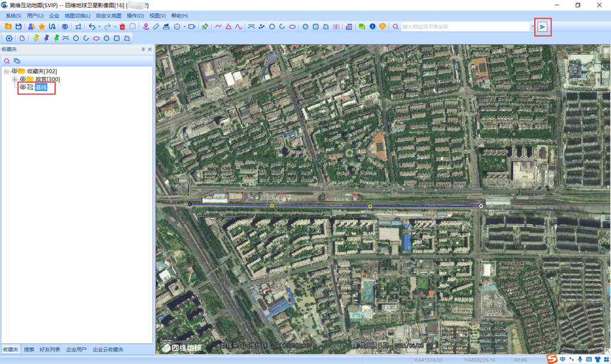Click the undo arrow icon
The width and height of the screenshot is (611, 364).
pyautogui.click(x=92, y=27)
